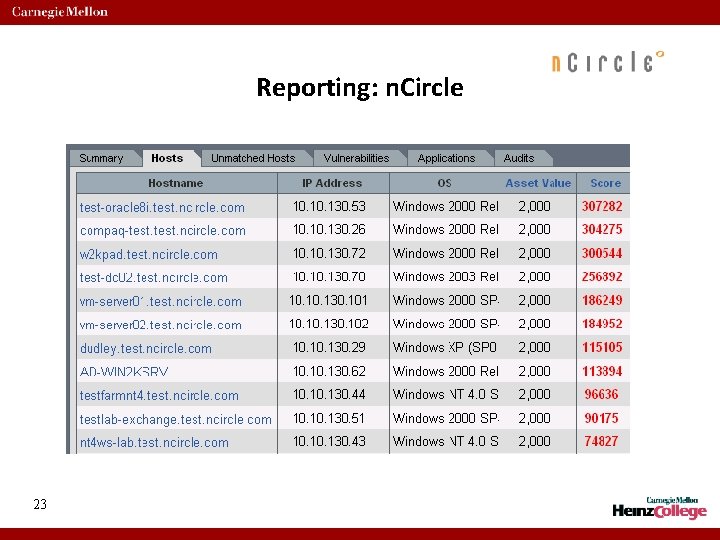Click the OS column header
The width and height of the screenshot is (720, 540).
coord(444,183)
